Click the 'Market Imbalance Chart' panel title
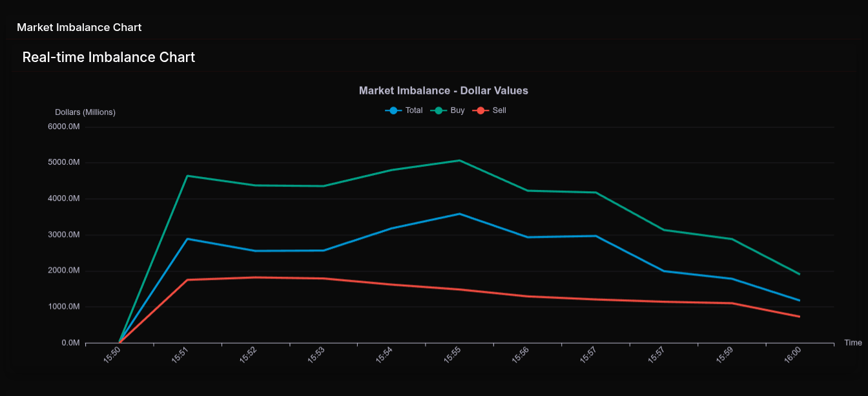 point(79,27)
